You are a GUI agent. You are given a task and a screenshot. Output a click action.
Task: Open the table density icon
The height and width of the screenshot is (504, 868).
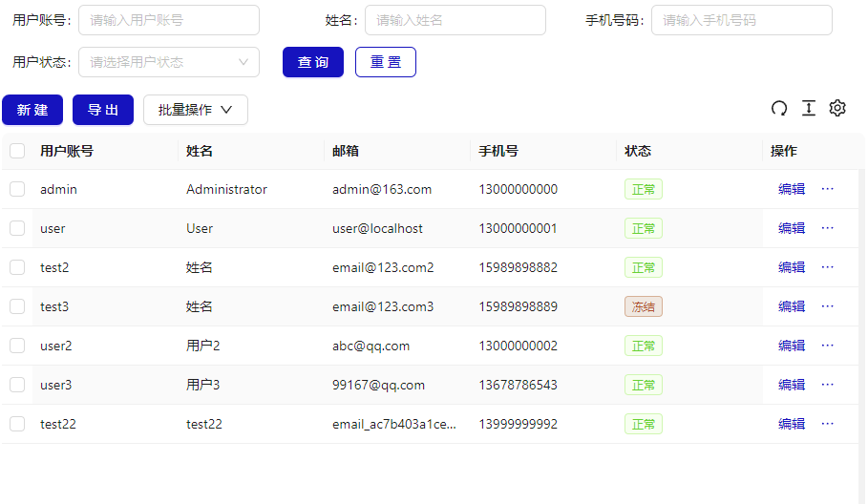(809, 109)
